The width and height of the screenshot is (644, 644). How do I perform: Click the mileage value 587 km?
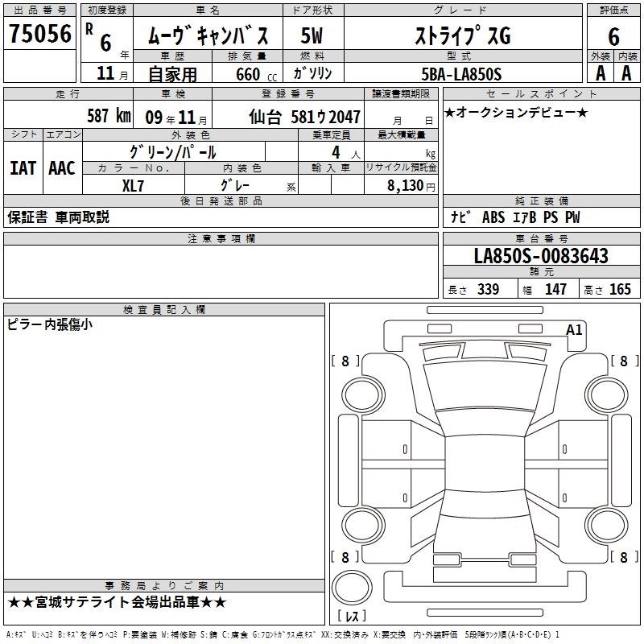click(x=109, y=116)
